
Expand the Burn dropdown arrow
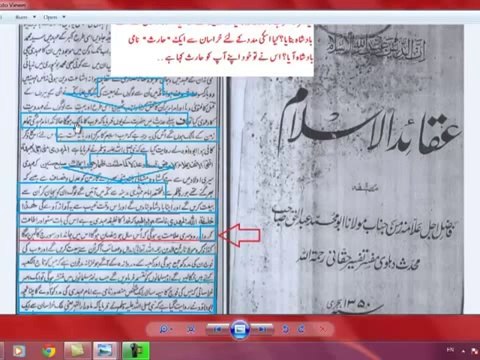coord(34,17)
